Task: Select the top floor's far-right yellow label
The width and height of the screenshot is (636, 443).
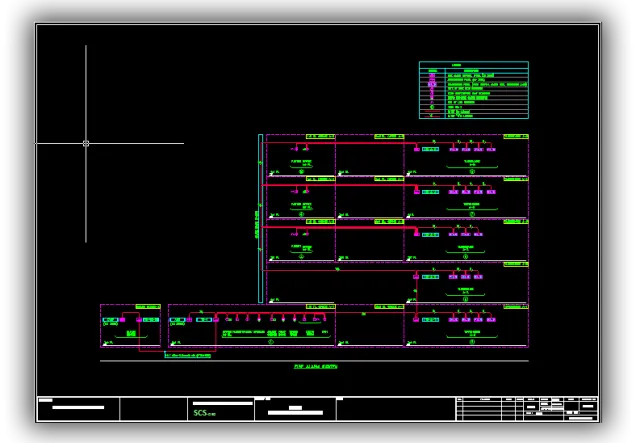Action: (x=515, y=136)
